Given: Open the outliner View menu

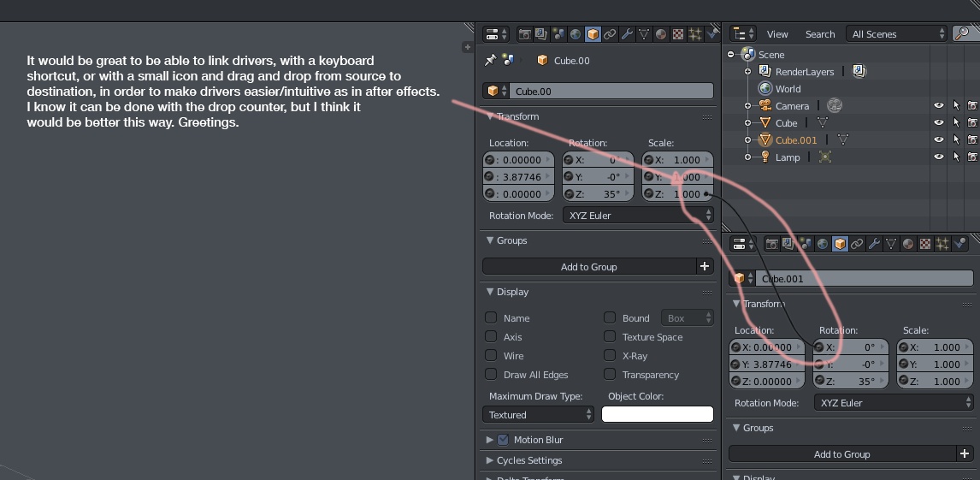Looking at the screenshot, I should click(x=777, y=34).
